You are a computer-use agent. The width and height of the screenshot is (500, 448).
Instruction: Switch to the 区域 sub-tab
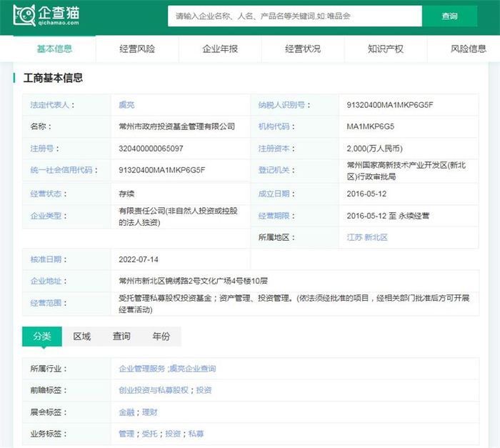coord(81,337)
